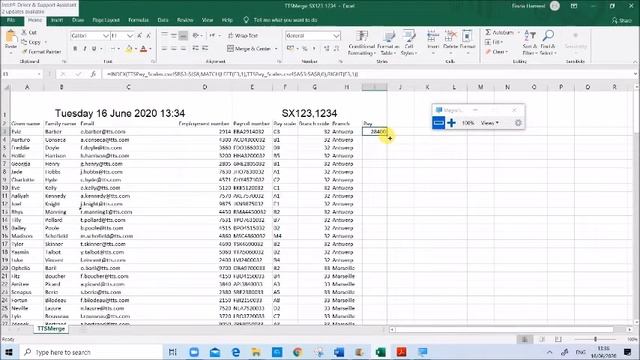The image size is (640, 360).
Task: Align text left in Alignment group
Action: pyautogui.click(x=164, y=49)
